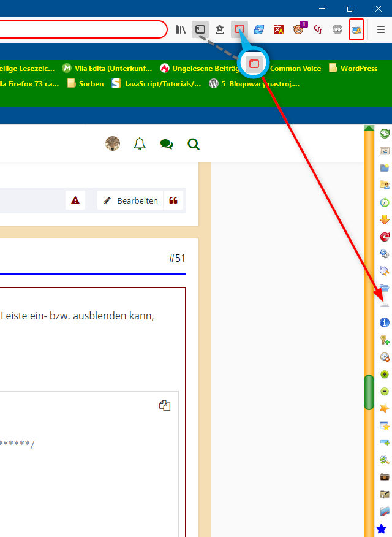392x537 pixels.
Task: Click the blue info icon in the side toolbar
Action: [x=385, y=322]
